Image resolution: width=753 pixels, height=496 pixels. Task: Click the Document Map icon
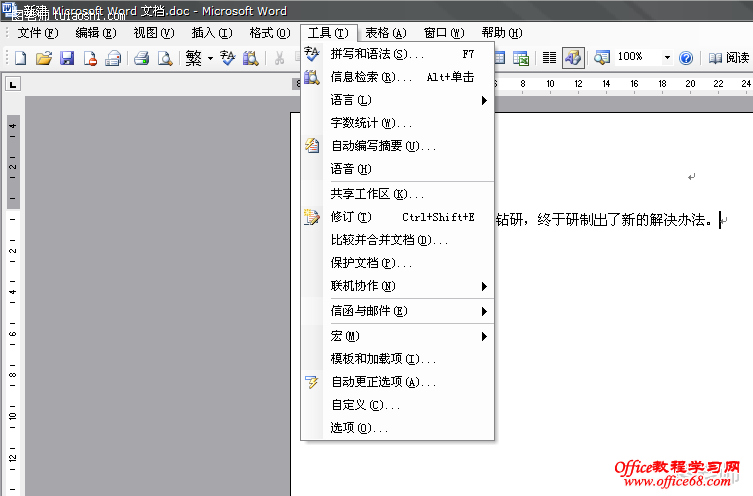(x=602, y=59)
